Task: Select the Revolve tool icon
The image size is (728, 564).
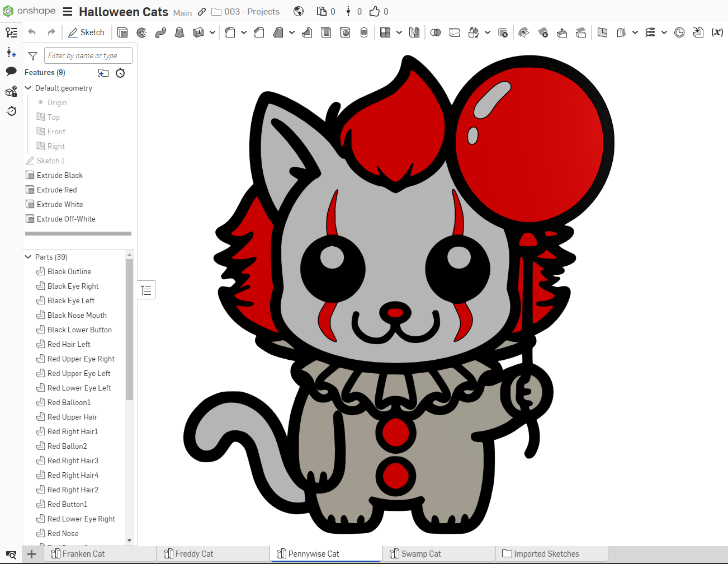Action: tap(142, 32)
